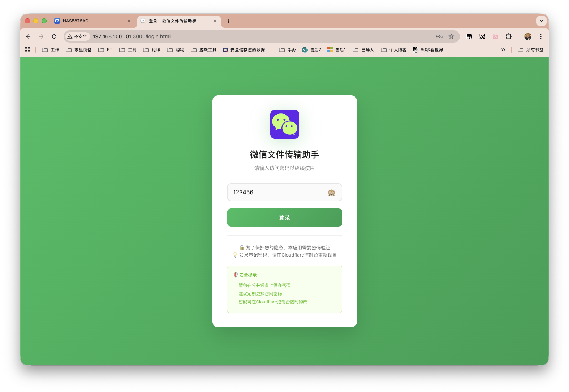Click the green 登录 button
This screenshot has width=569, height=392.
285,217
